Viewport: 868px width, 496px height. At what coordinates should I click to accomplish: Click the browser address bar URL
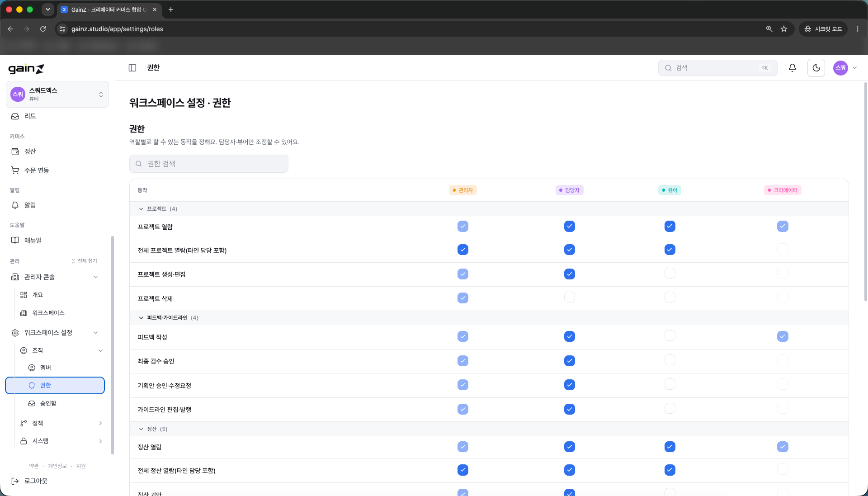click(117, 29)
